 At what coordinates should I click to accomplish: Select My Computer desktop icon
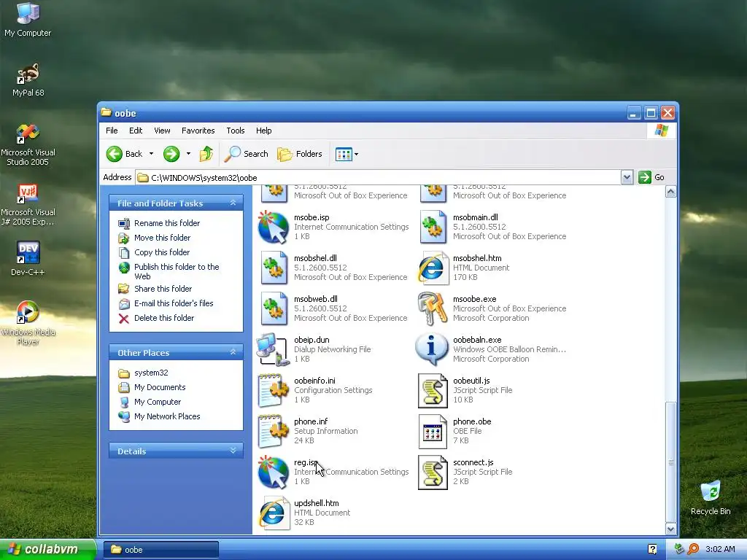click(28, 20)
